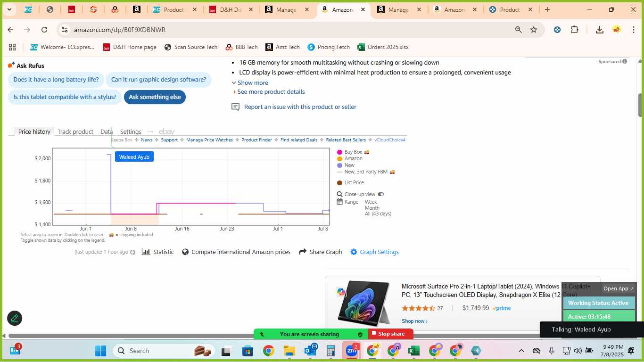Click Stop share button
The height and width of the screenshot is (362, 644).
pyautogui.click(x=390, y=334)
